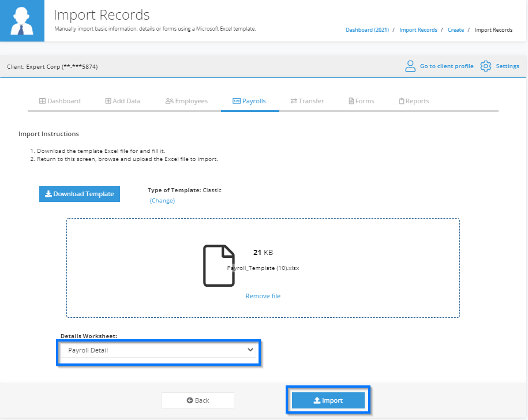Go back using the Back button
528x420 pixels.
click(x=198, y=400)
